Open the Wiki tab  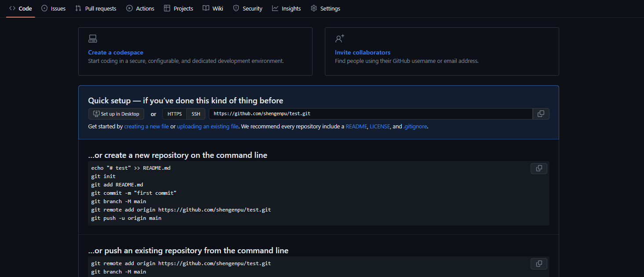tap(213, 8)
